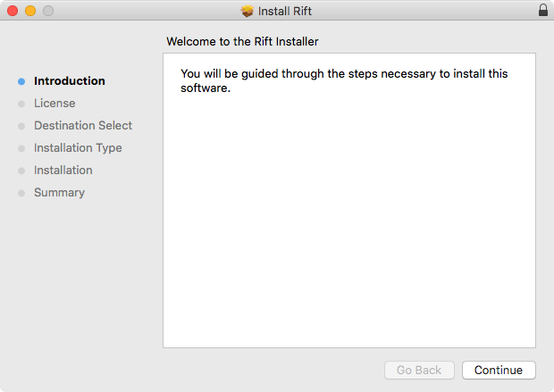Viewport: 554px width, 392px height.
Task: Click the bullet beside Destination Select
Action: coord(21,126)
